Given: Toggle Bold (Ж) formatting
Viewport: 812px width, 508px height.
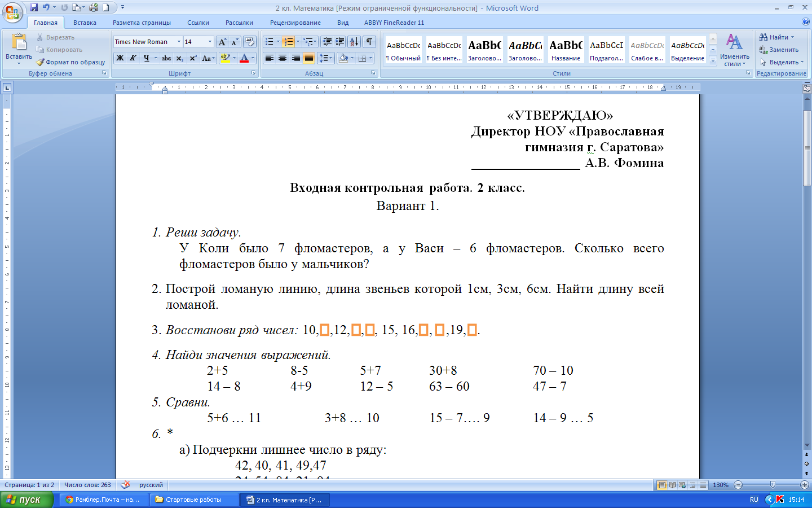Looking at the screenshot, I should pyautogui.click(x=120, y=58).
